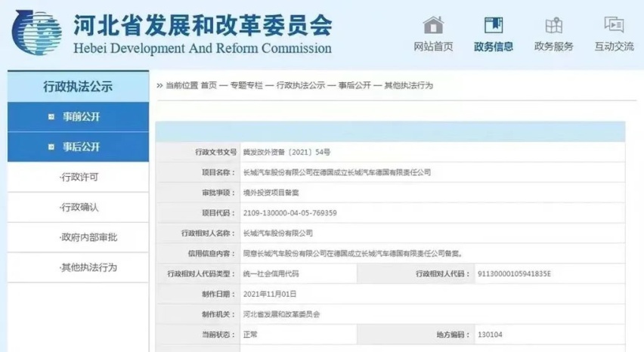Click the 行政相对人名称 value 长城汽车股份有限公司
The height and width of the screenshot is (352, 644).
(x=277, y=233)
